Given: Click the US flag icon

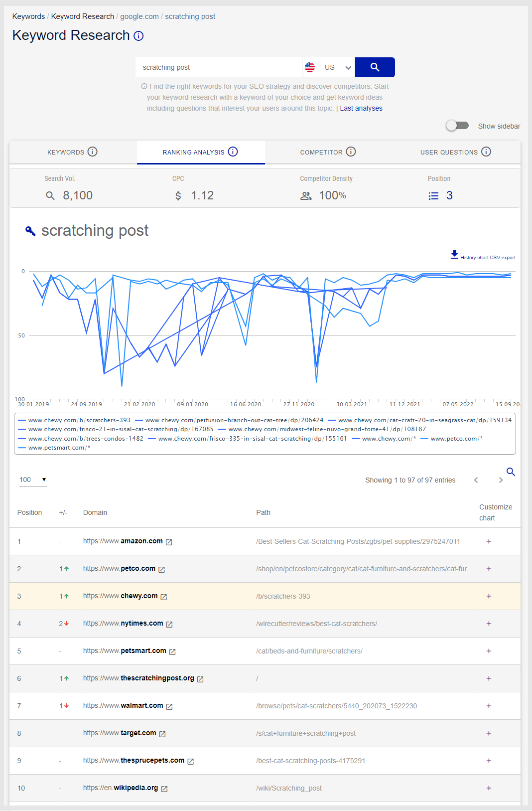Looking at the screenshot, I should pos(310,67).
